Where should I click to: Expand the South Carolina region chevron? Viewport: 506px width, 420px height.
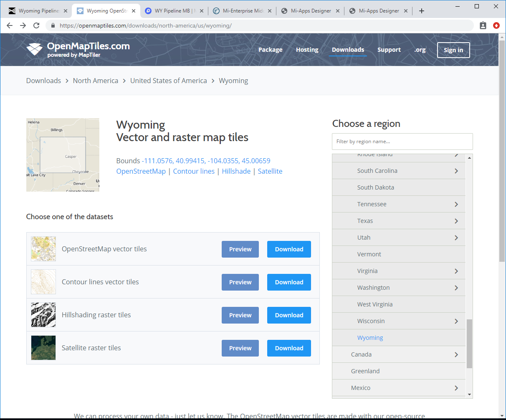point(456,171)
